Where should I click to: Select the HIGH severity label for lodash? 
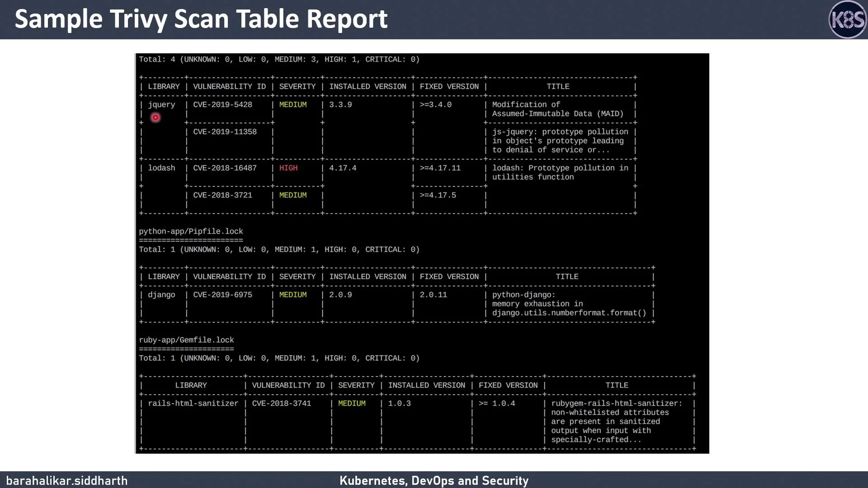288,168
